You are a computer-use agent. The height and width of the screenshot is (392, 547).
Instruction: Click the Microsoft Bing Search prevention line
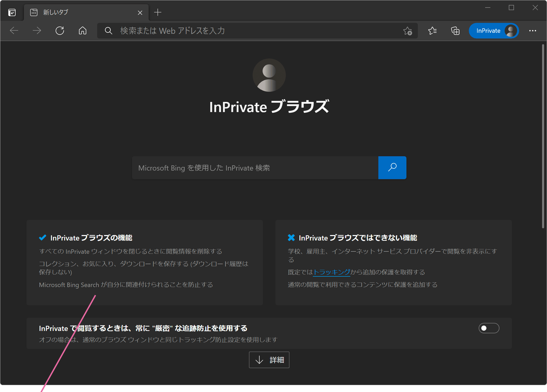(x=126, y=285)
